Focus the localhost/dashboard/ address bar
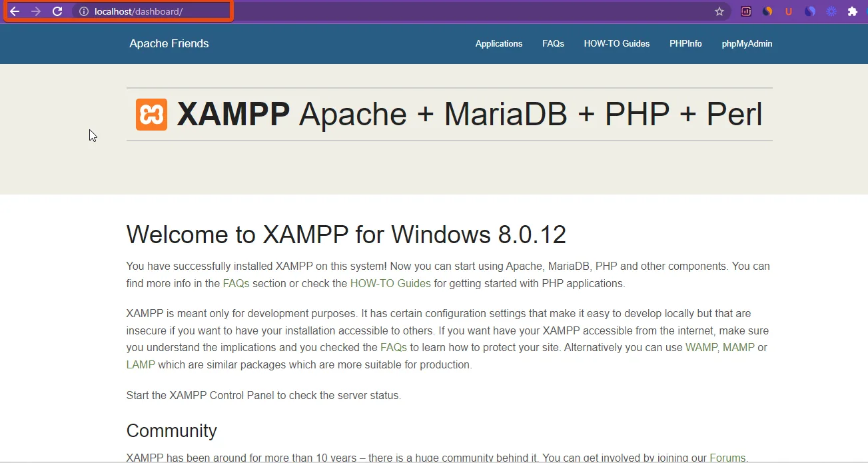 [x=400, y=11]
